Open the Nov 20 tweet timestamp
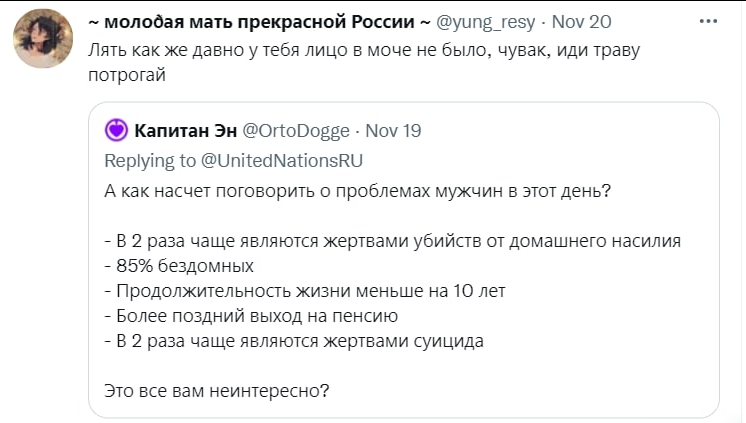This screenshot has width=746, height=423. pos(582,21)
